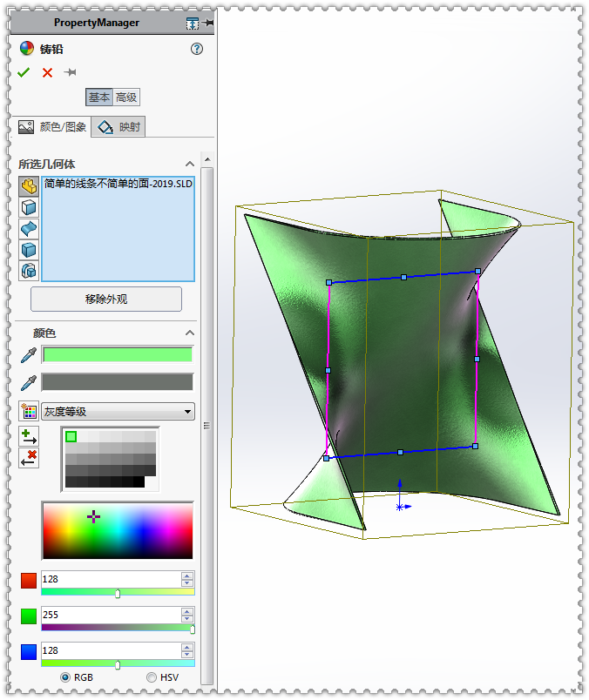
Task: Add selected color to swatch
Action: (x=29, y=436)
